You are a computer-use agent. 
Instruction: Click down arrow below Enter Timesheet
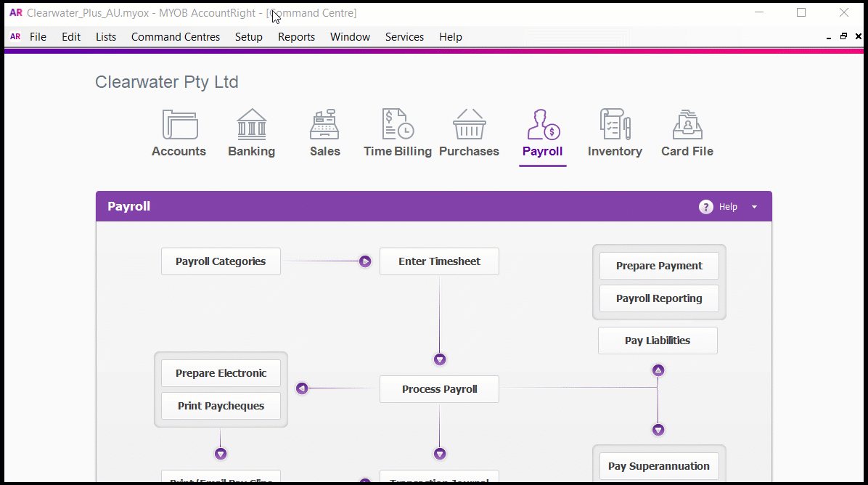[440, 359]
